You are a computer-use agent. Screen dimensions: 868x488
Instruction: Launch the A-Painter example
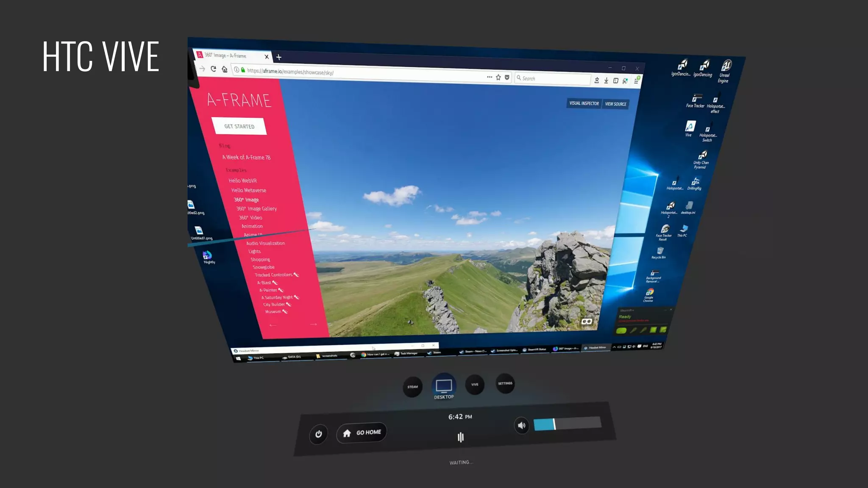(271, 290)
